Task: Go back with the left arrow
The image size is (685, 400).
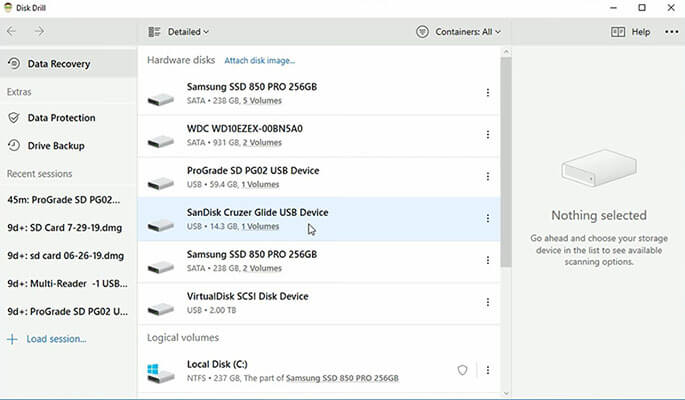Action: 11,31
